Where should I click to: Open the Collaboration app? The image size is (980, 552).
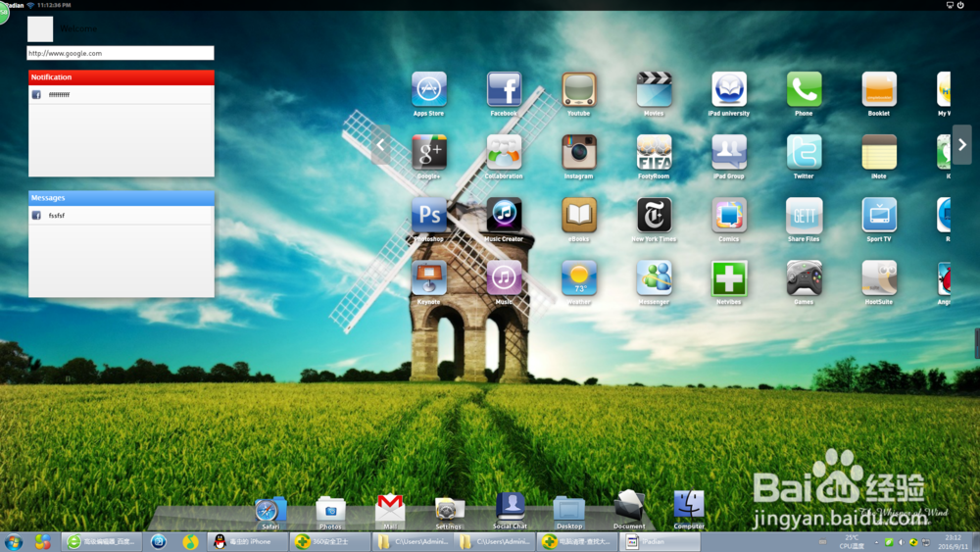(x=504, y=152)
